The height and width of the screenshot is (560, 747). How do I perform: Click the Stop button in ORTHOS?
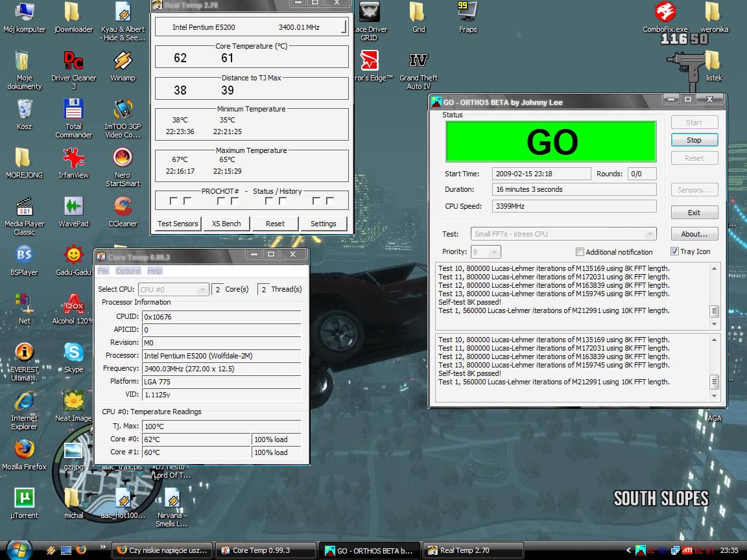click(x=694, y=140)
